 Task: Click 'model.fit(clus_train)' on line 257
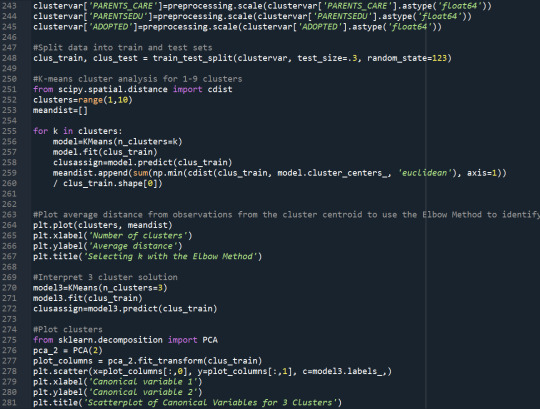click(105, 152)
